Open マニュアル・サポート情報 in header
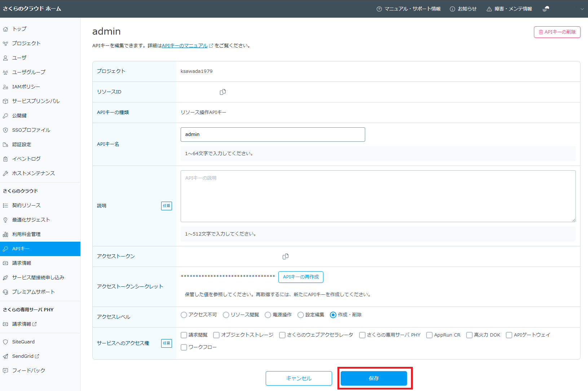This screenshot has width=588, height=391. (x=408, y=9)
